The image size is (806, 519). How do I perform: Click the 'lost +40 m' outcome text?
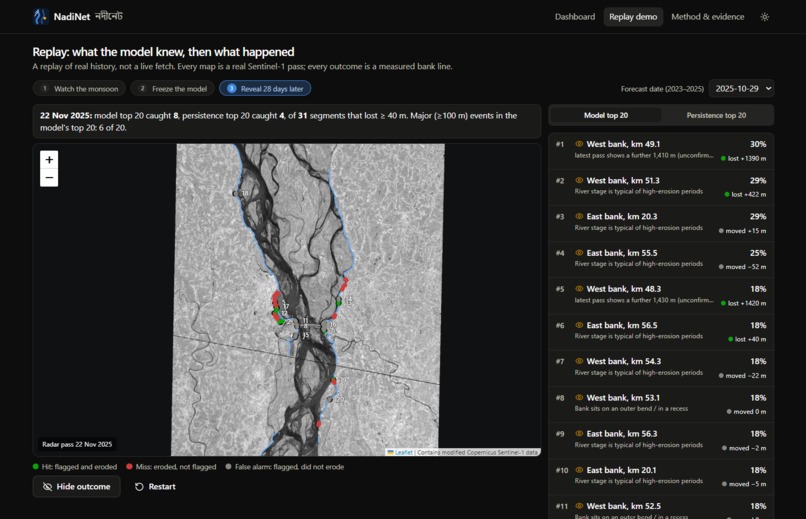pos(750,339)
